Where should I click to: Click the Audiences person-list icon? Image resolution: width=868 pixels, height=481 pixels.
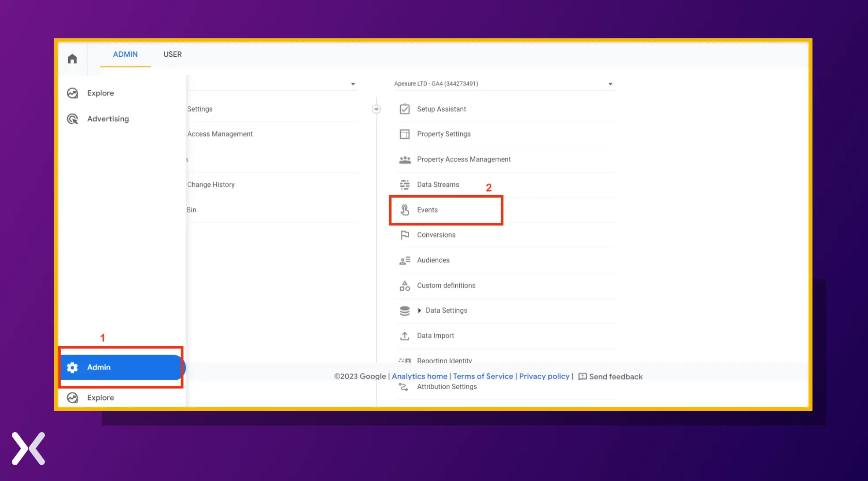click(x=405, y=260)
